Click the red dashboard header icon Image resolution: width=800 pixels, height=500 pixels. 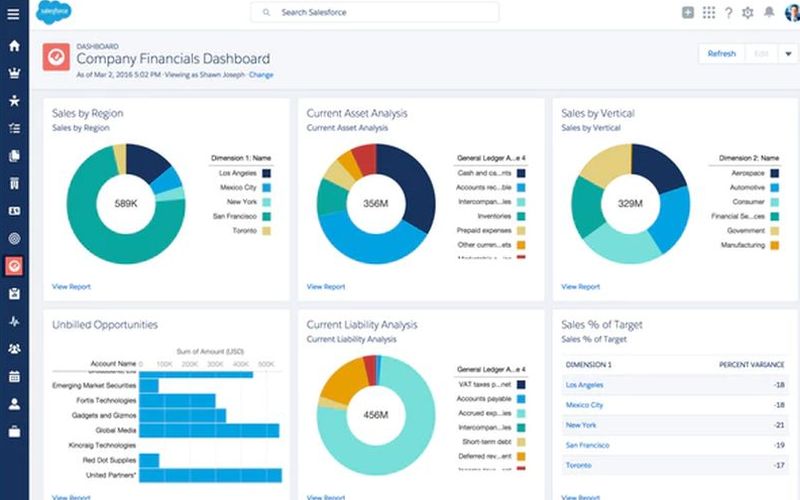56,57
